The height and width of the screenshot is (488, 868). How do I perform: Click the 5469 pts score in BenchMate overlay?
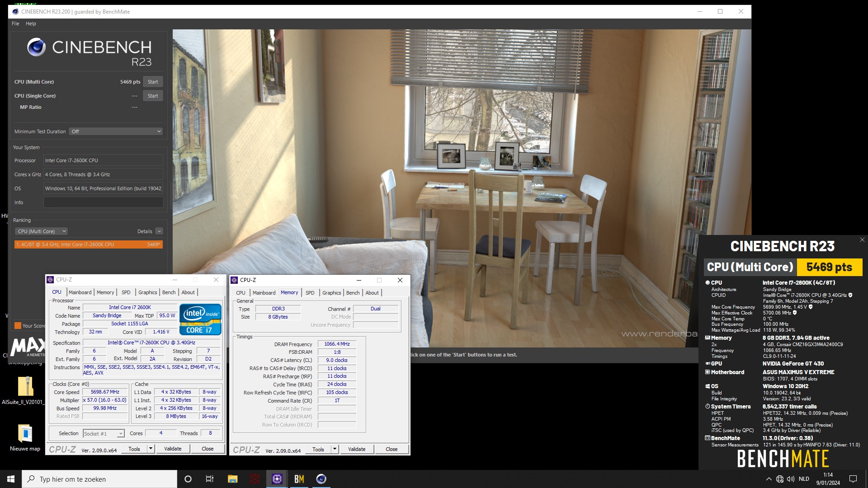coord(829,267)
